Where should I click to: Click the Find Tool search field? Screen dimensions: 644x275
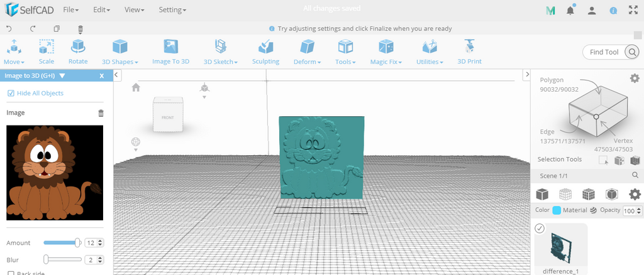(x=604, y=52)
